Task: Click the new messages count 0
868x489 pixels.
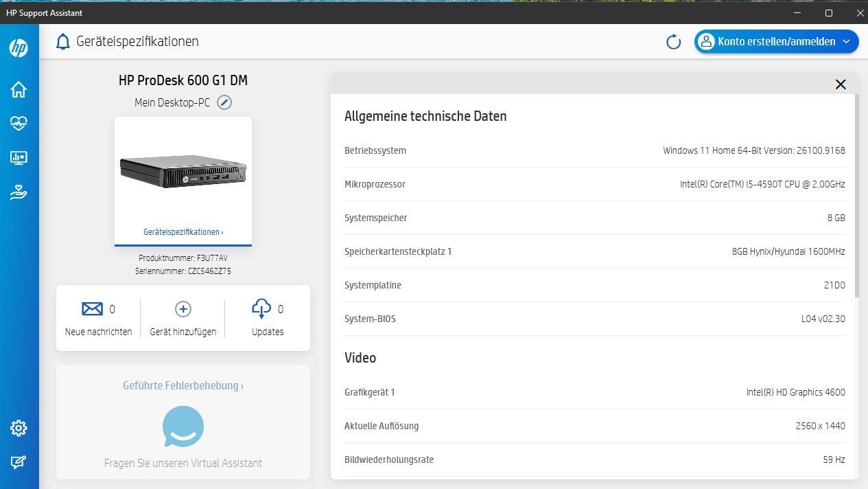Action: (113, 309)
